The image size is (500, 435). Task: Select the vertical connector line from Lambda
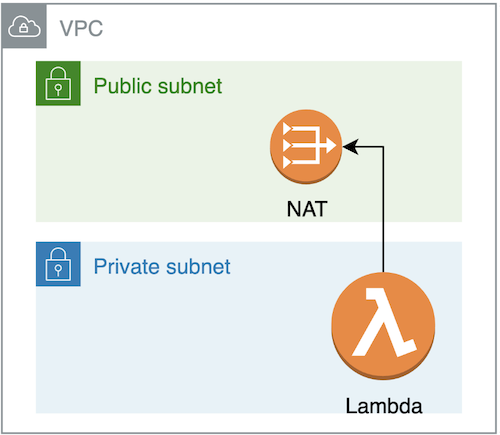(383, 209)
